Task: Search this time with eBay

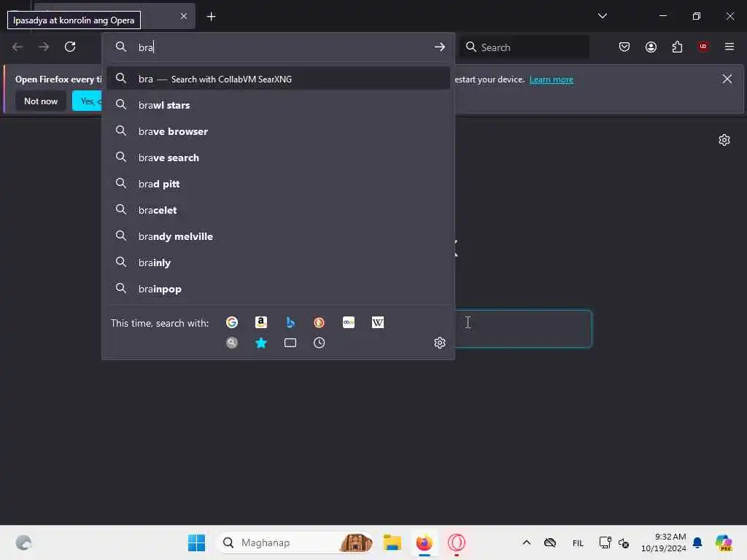Action: coord(349,322)
